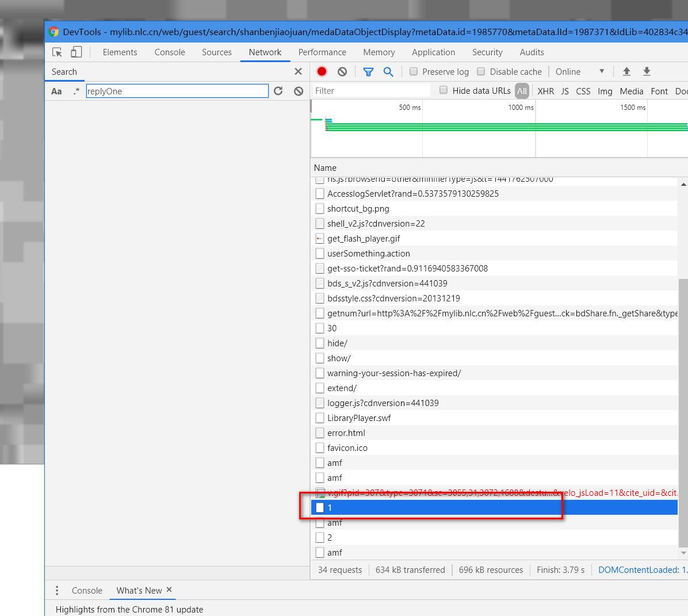Image resolution: width=688 pixels, height=616 pixels.
Task: Click the network search magnifier icon
Action: [388, 71]
